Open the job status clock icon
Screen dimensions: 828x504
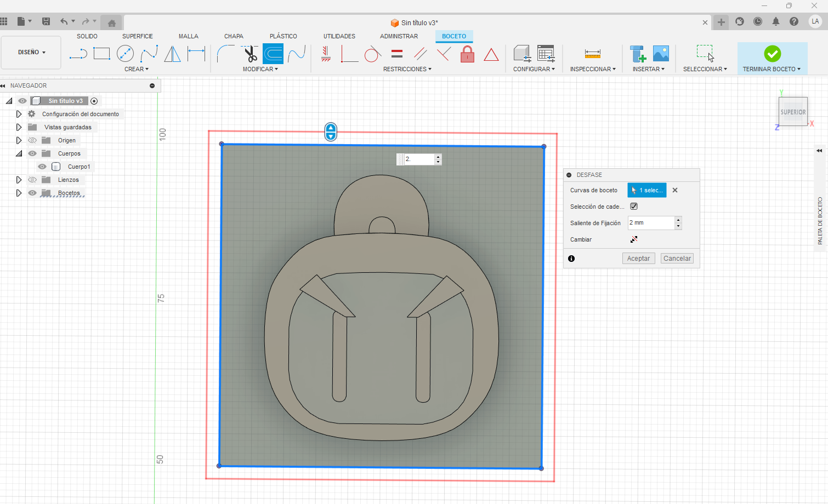758,21
